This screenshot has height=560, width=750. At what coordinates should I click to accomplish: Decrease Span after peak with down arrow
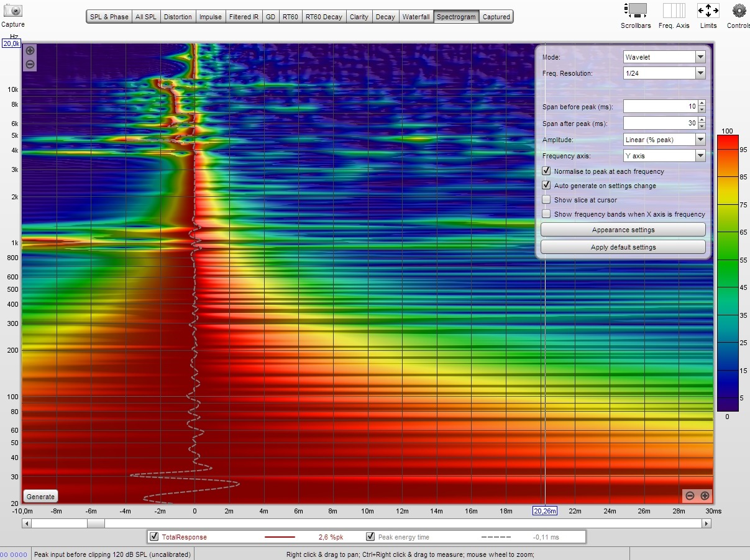[x=702, y=126]
